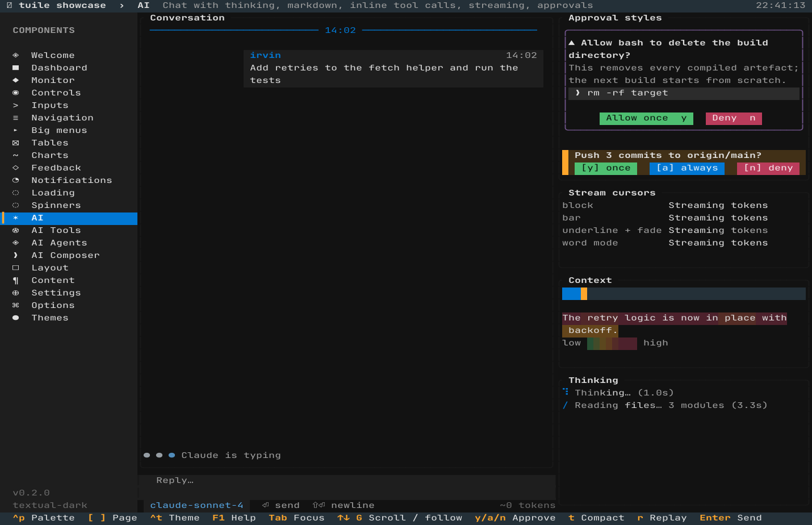
Task: Click the Monitor diamond icon
Action: 15,80
